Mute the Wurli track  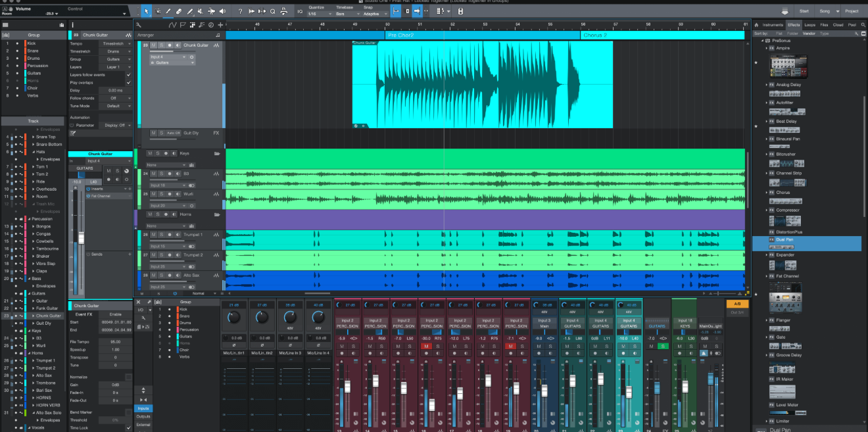tap(153, 194)
